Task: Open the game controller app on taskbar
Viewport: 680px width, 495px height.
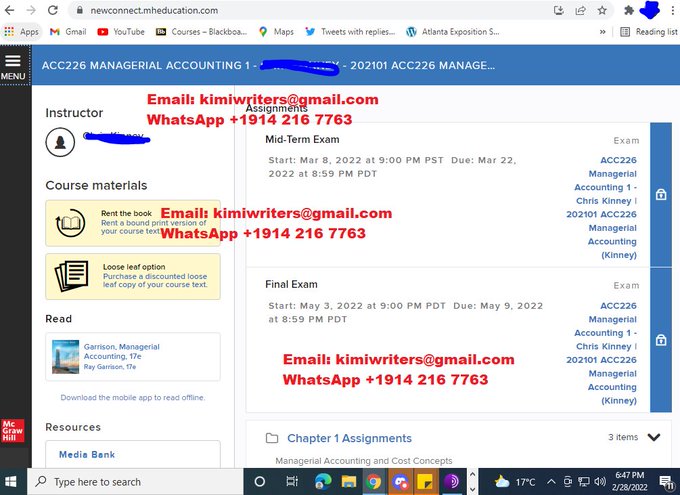Action: coord(400,482)
